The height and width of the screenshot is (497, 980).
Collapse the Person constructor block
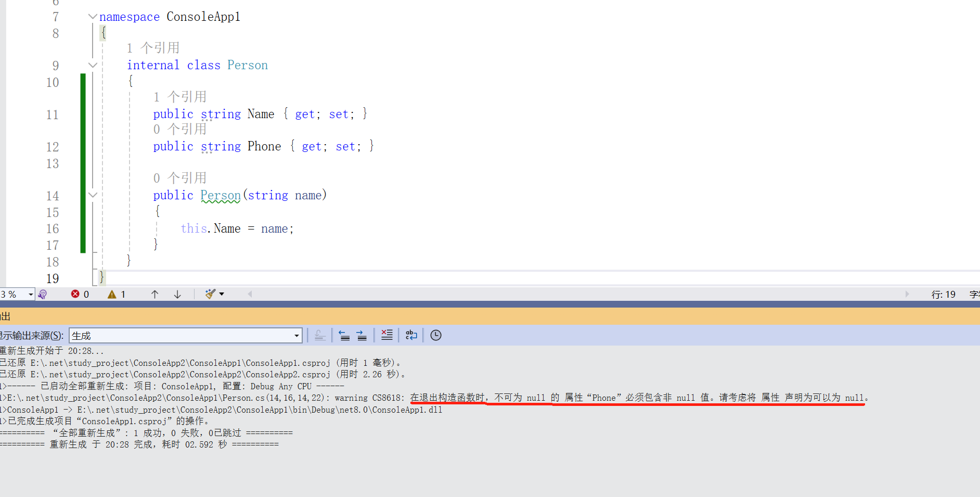click(x=93, y=195)
